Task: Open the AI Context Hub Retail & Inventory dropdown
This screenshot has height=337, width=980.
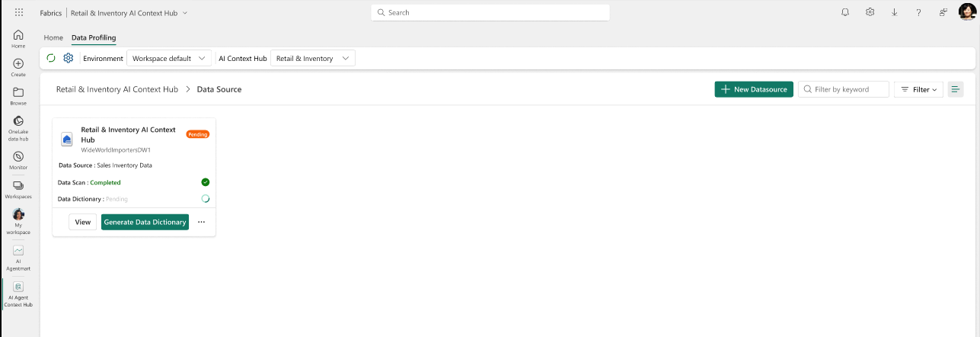Action: pyautogui.click(x=313, y=58)
